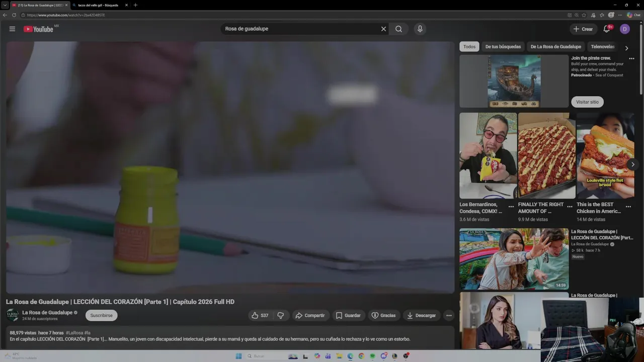The image size is (644, 362).
Task: Select the De La Rosa de Guadalupe chip
Action: click(556, 47)
